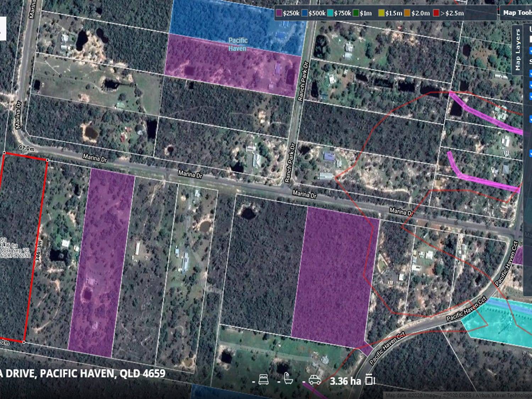
Task: Click the yellow $1.5m legend swatch
Action: [381, 13]
